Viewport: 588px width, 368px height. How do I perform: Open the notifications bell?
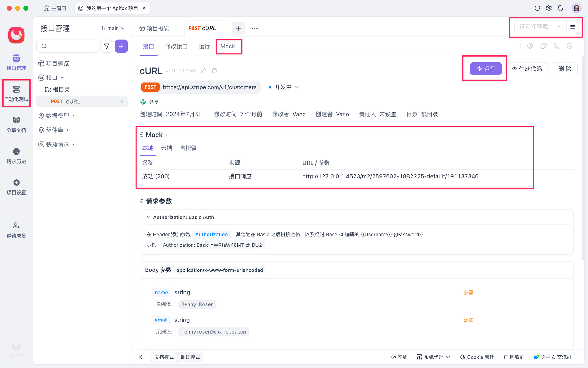(x=560, y=8)
